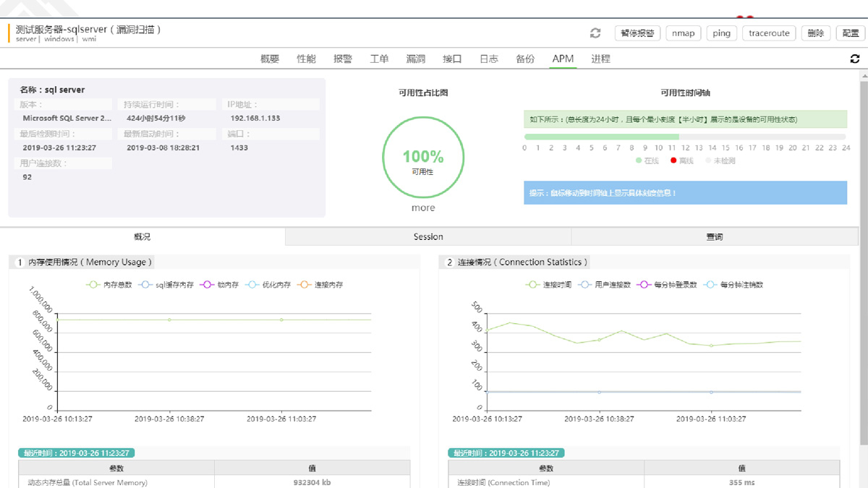
Task: Click the 932304 kb value cell
Action: pos(312,482)
